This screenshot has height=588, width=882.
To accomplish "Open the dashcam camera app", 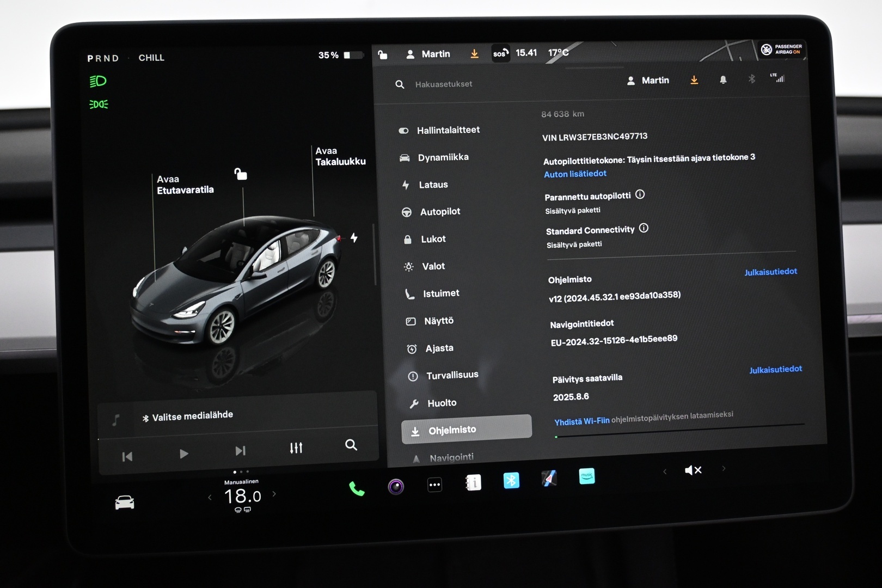I will tap(396, 486).
